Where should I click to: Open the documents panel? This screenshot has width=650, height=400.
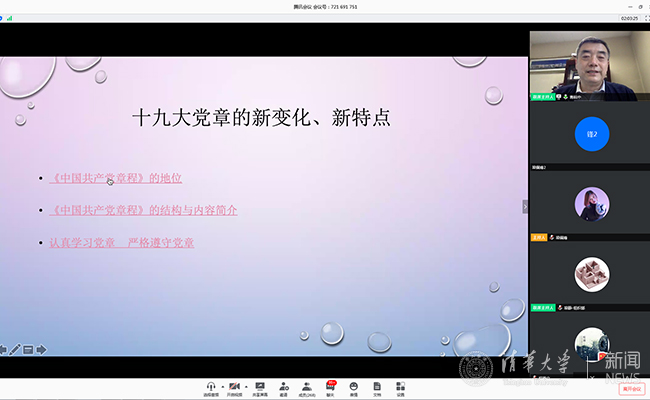coord(377,385)
